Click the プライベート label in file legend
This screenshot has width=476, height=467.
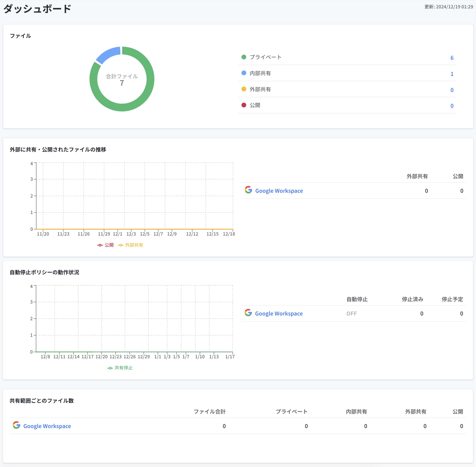point(265,57)
